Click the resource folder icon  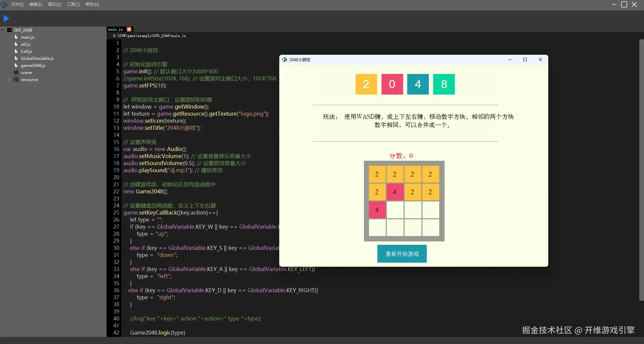click(x=16, y=80)
